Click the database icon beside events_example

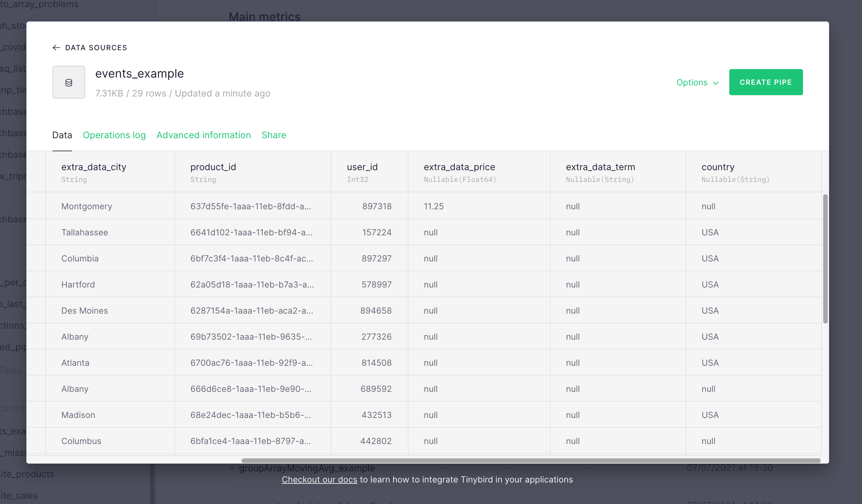point(69,82)
